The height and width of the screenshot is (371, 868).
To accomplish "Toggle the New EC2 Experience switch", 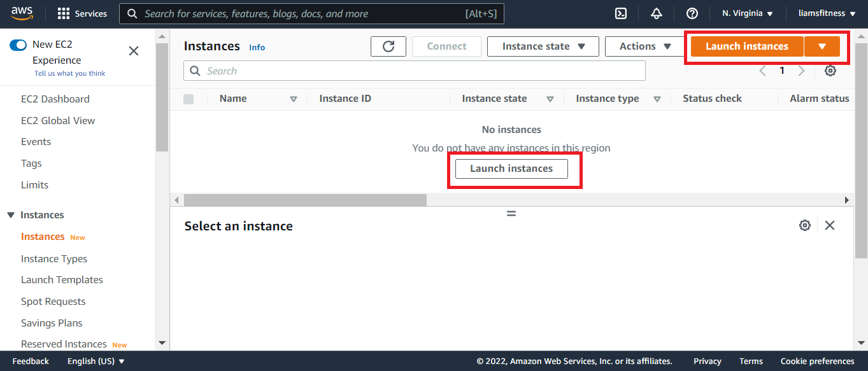I will (x=18, y=45).
